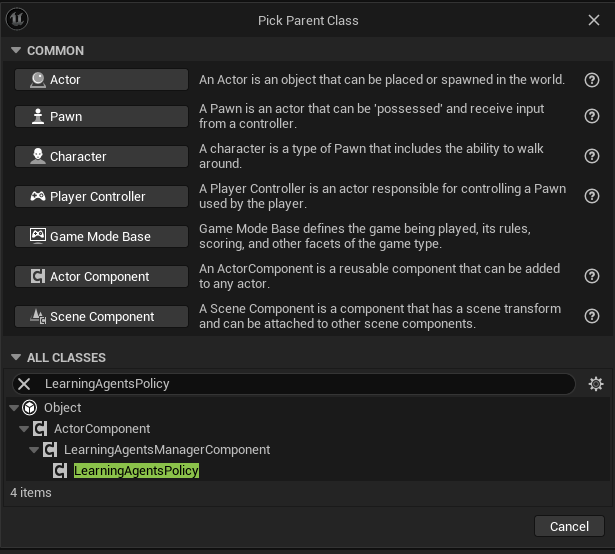615x554 pixels.
Task: Collapse the COMMON section
Action: pyautogui.click(x=16, y=50)
